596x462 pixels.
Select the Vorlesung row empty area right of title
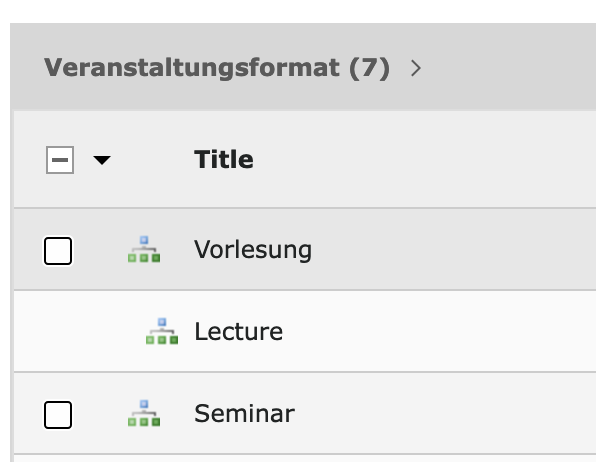coord(454,249)
